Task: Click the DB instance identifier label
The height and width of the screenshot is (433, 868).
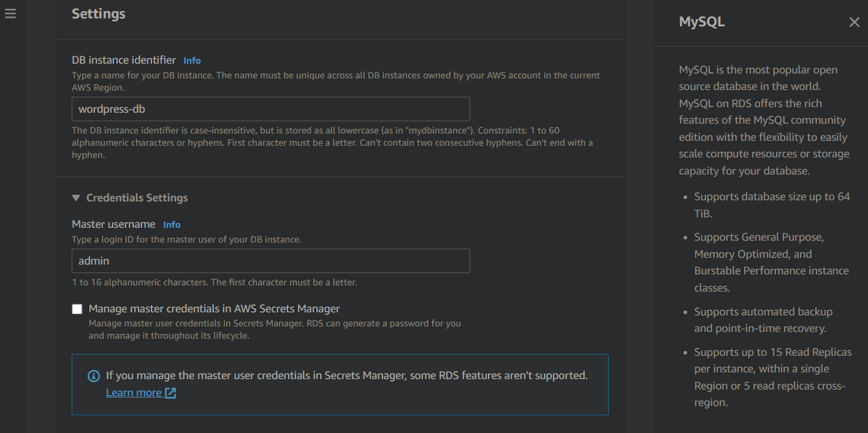Action: tap(124, 60)
